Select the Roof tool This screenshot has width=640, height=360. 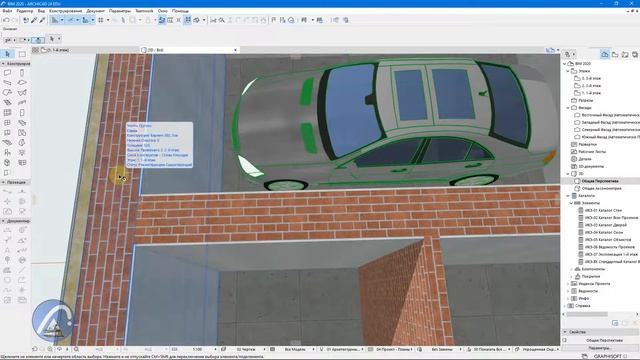pyautogui.click(x=7, y=93)
